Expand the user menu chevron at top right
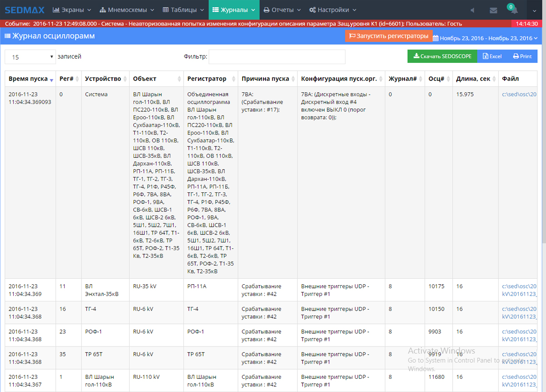This screenshot has width=546, height=392. pyautogui.click(x=535, y=10)
